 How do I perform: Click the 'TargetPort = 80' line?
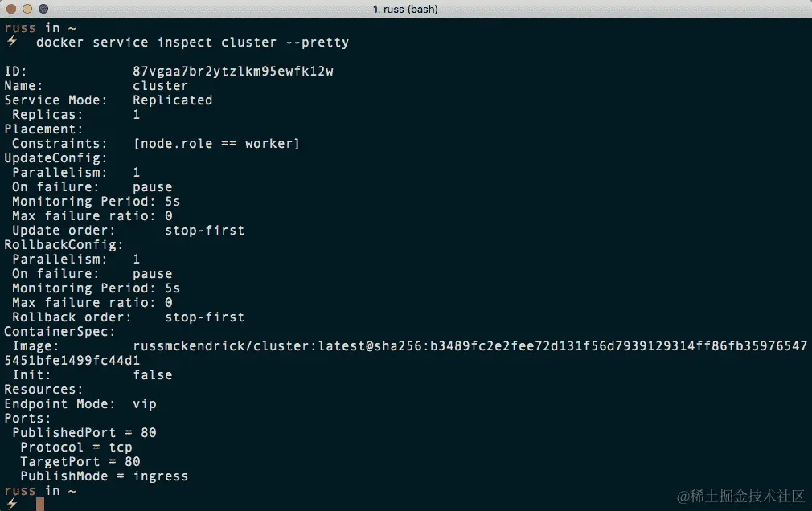tap(80, 462)
